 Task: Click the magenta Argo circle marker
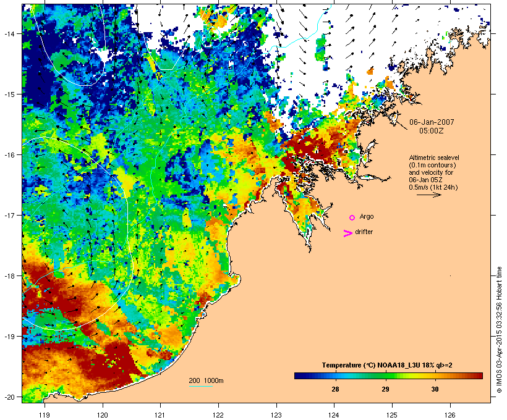[352, 217]
